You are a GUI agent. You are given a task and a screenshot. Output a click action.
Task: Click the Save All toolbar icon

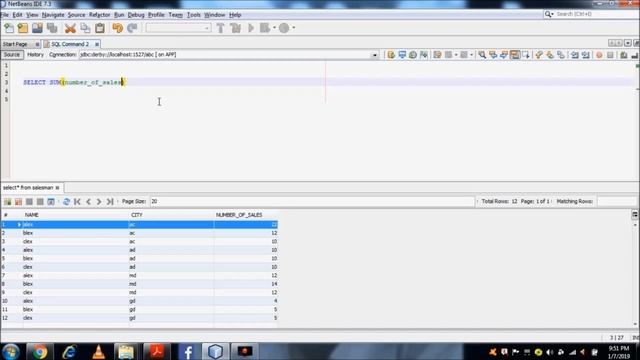[52, 28]
